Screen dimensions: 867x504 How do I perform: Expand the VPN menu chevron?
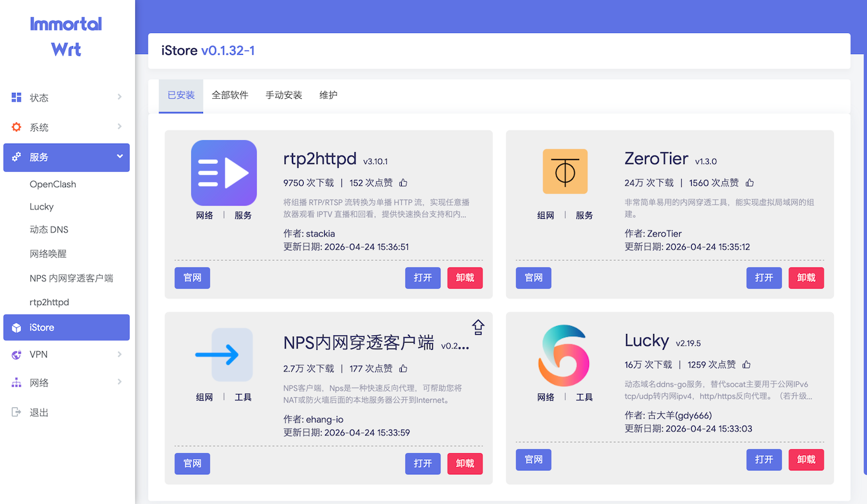click(119, 354)
